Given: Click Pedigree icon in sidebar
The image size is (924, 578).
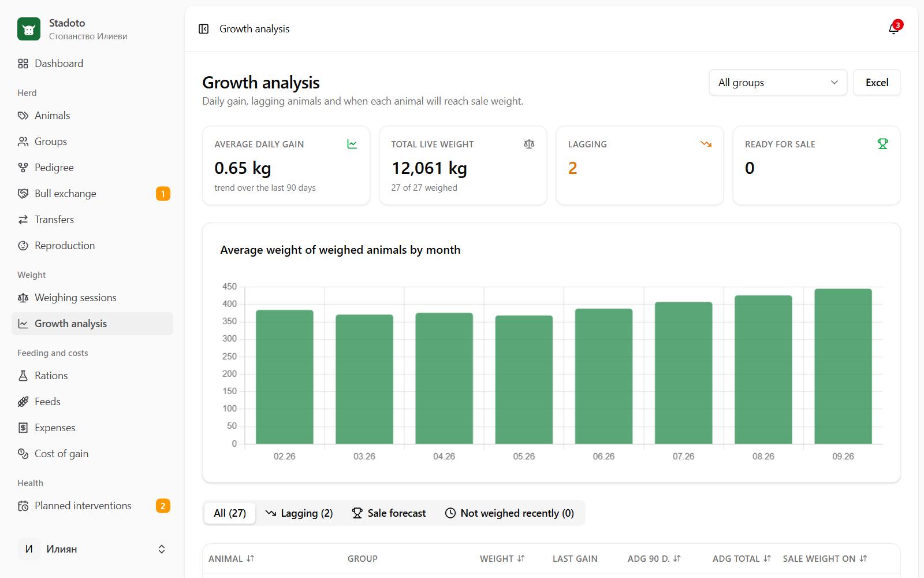Looking at the screenshot, I should 23,168.
